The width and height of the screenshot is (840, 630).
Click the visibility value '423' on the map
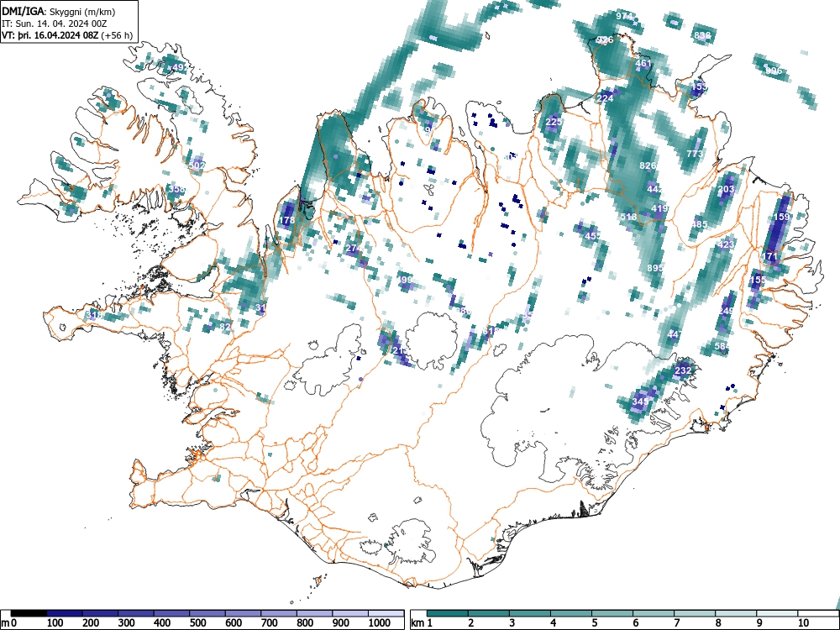coord(726,244)
